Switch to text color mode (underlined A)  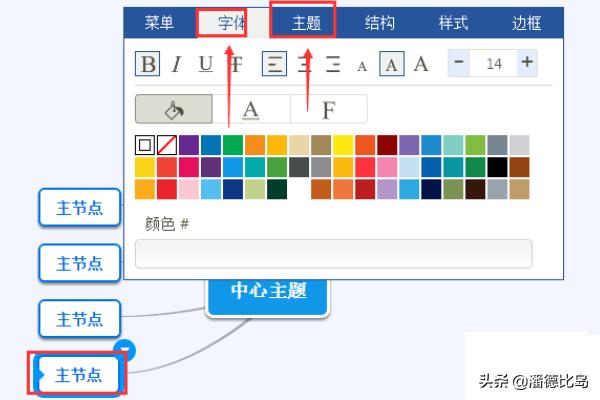[251, 108]
